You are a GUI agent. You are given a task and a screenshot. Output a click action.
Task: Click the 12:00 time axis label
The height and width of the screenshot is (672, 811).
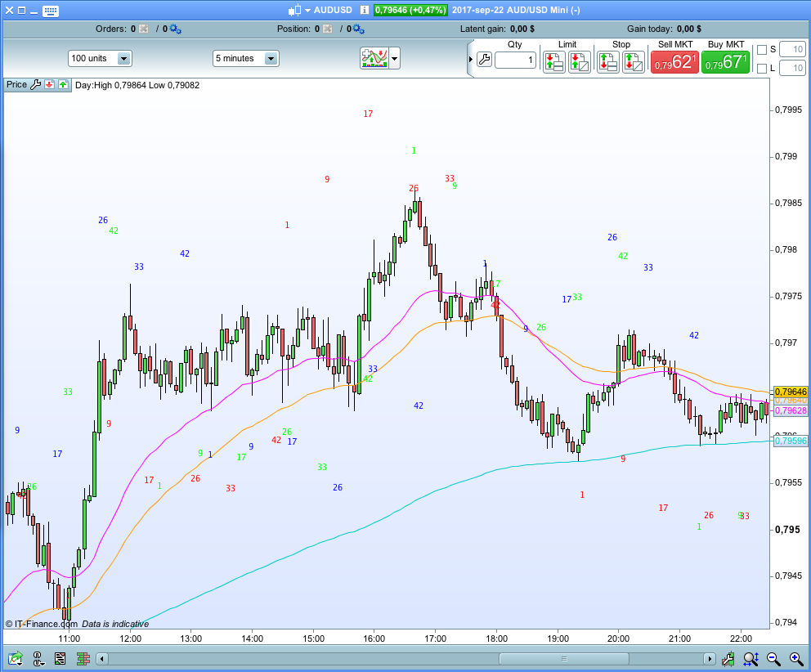(130, 638)
